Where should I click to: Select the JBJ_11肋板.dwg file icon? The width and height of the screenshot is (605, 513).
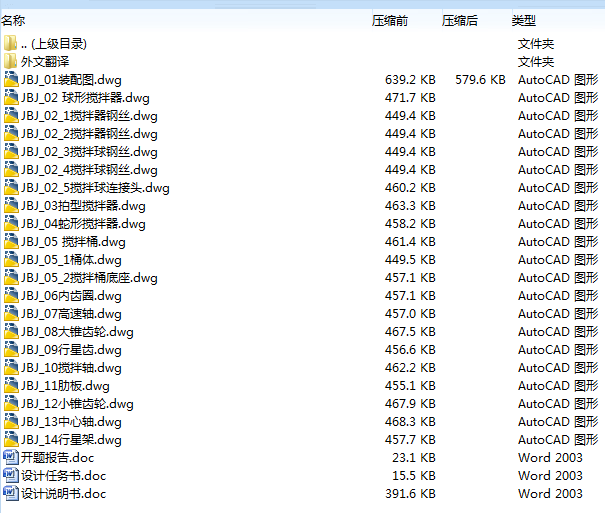pos(11,386)
